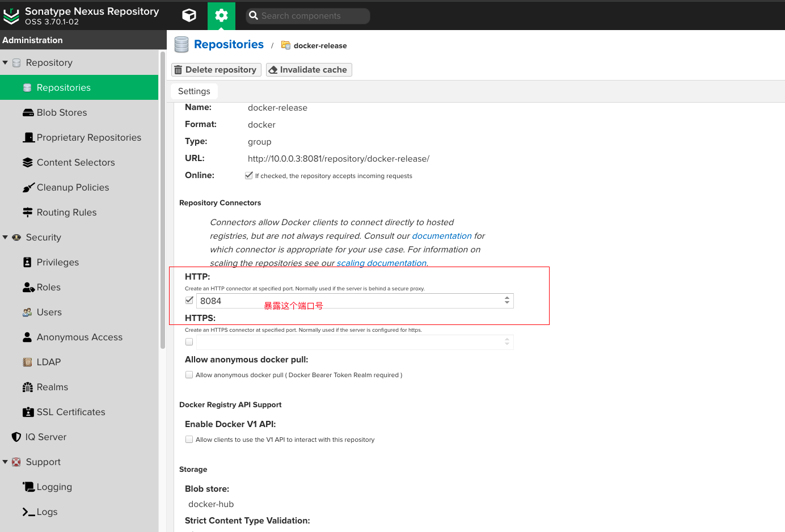
Task: Click the IQ Server shield icon
Action: (x=16, y=437)
